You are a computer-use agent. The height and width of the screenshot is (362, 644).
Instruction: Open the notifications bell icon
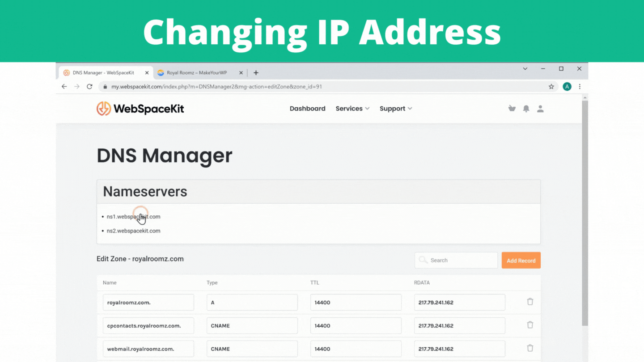pyautogui.click(x=526, y=109)
